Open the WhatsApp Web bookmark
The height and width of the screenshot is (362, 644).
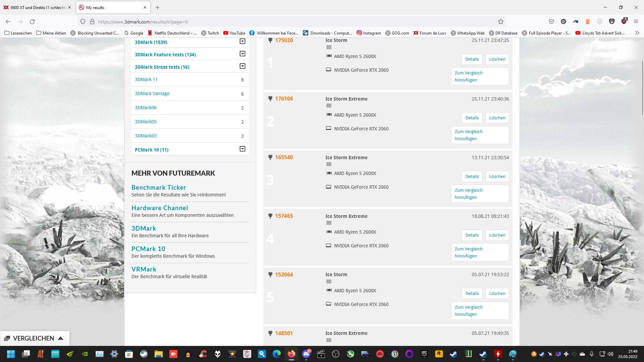pyautogui.click(x=468, y=33)
